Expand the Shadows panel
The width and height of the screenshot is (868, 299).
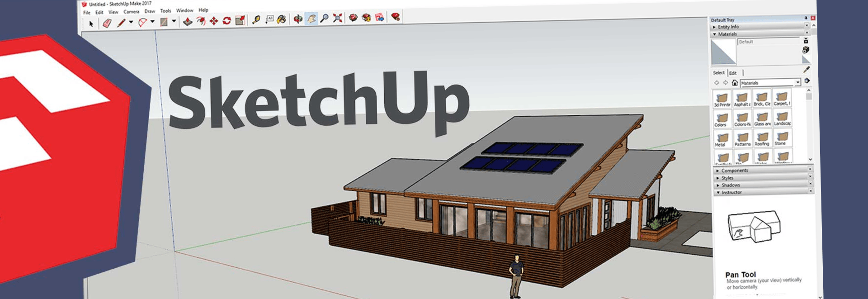tap(730, 185)
